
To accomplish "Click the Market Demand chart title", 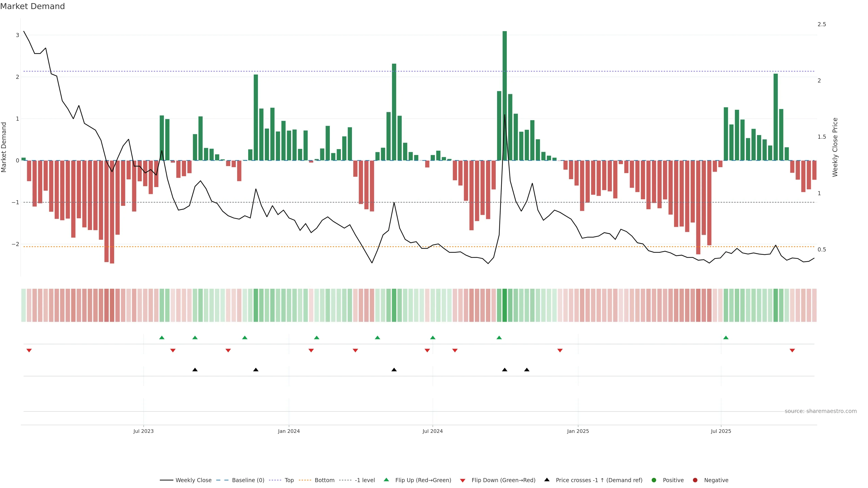I will [32, 6].
